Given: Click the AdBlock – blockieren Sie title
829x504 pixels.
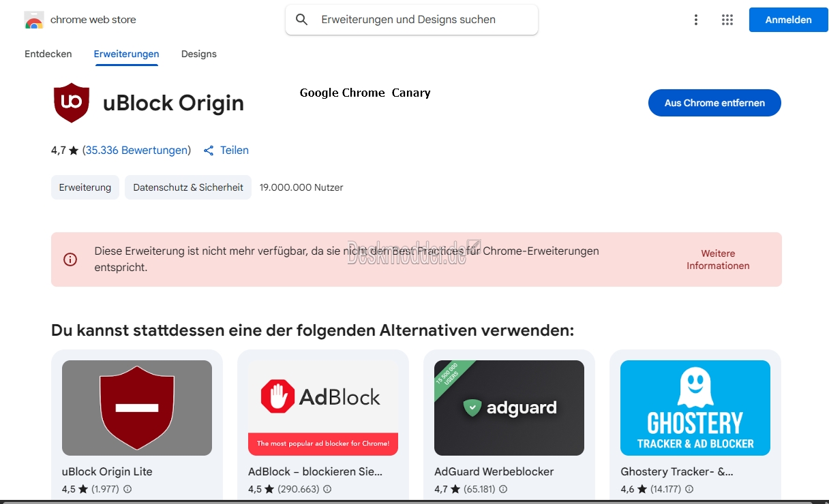Looking at the screenshot, I should [316, 471].
